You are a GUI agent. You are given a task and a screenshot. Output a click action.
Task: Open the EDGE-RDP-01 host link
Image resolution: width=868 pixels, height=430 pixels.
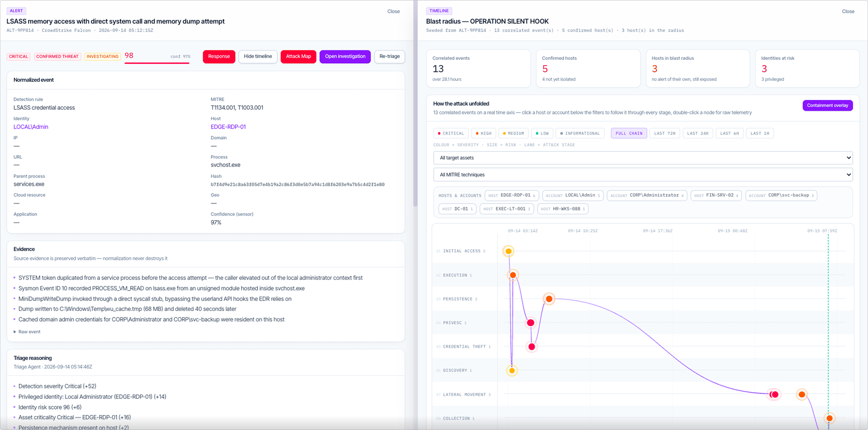pyautogui.click(x=228, y=127)
